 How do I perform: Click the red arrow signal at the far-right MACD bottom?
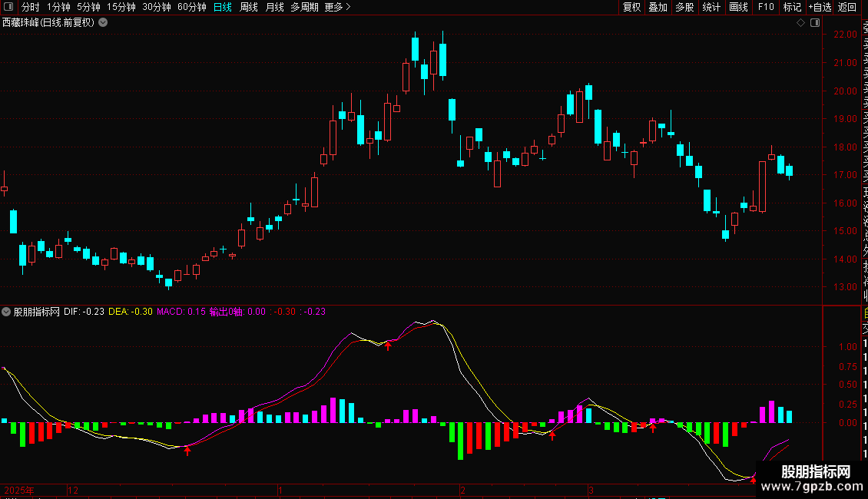(753, 479)
